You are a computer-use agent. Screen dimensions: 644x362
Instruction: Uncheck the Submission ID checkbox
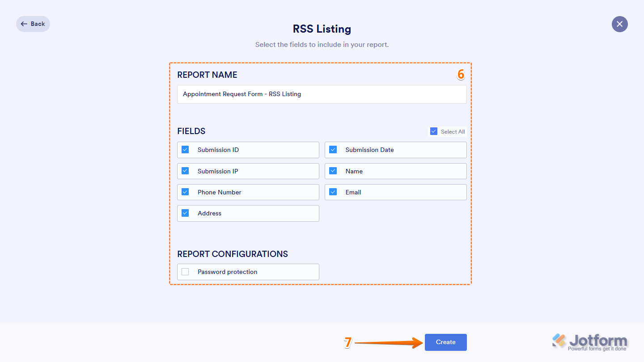(185, 150)
